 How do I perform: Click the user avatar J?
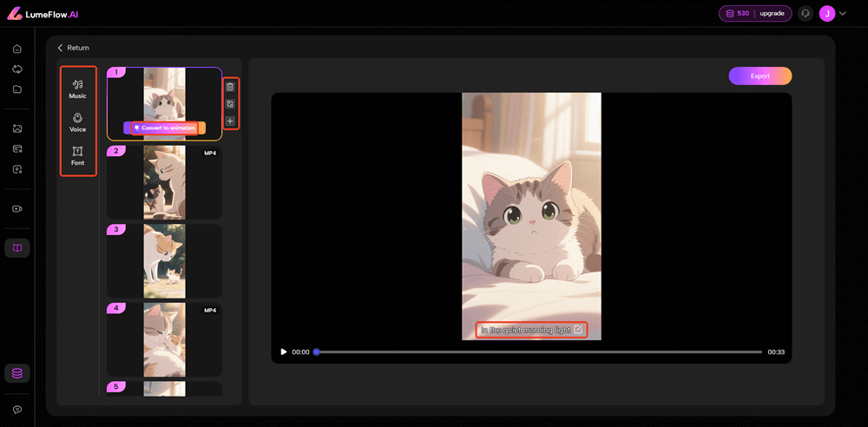(x=827, y=14)
